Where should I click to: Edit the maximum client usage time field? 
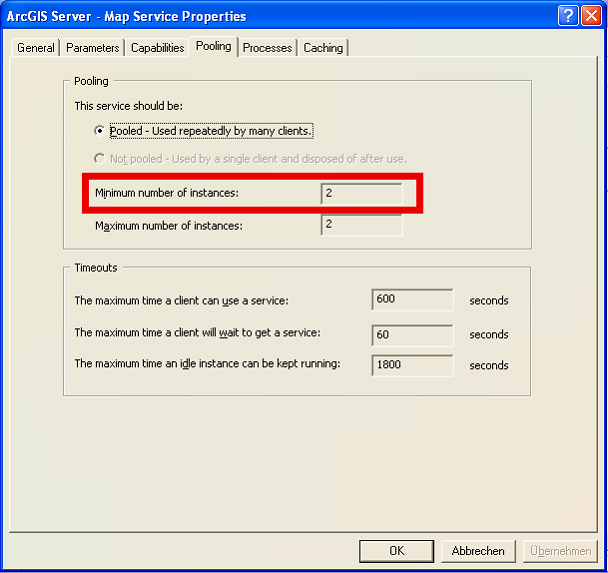[412, 299]
